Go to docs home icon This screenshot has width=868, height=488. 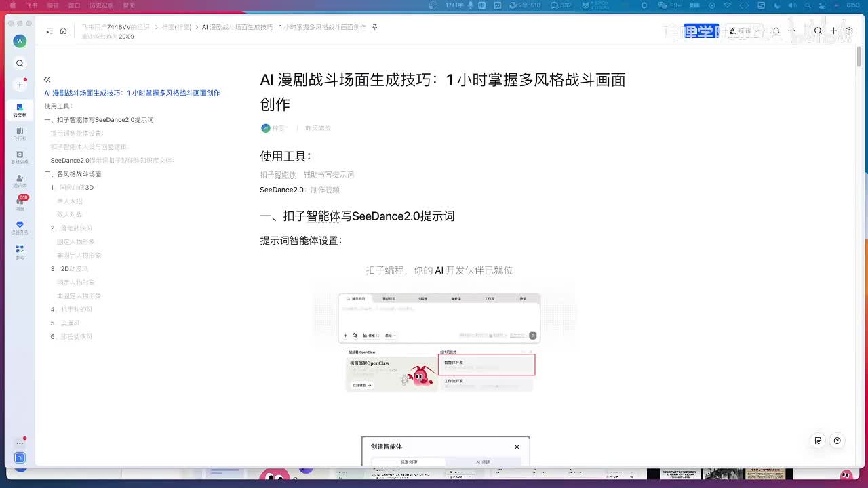pos(63,30)
